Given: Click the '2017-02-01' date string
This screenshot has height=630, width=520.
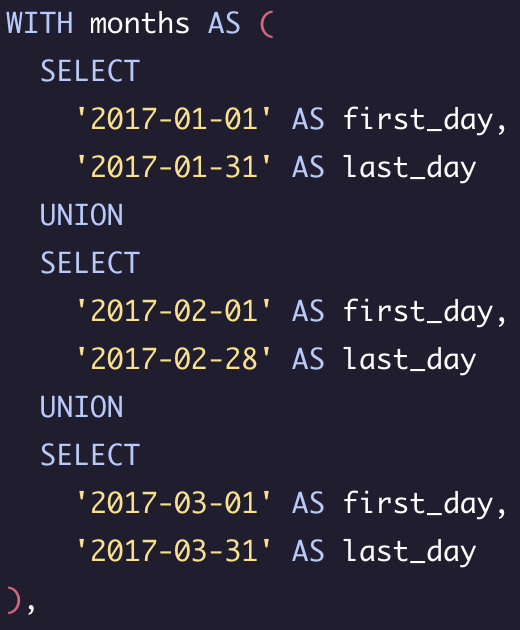Looking at the screenshot, I should (174, 311).
